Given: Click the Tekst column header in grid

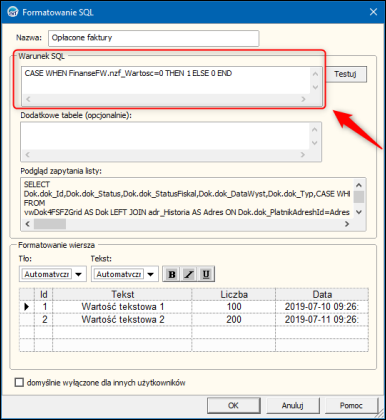Looking at the screenshot, I should [122, 294].
